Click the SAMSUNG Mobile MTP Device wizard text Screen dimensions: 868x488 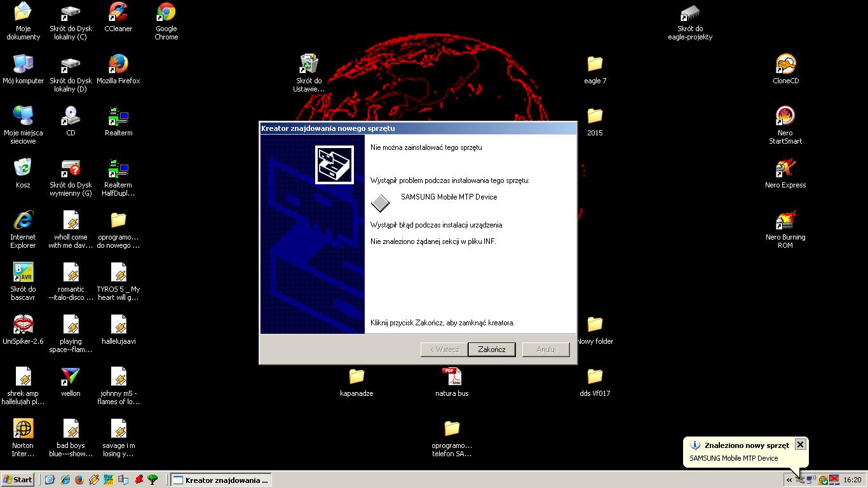(449, 197)
